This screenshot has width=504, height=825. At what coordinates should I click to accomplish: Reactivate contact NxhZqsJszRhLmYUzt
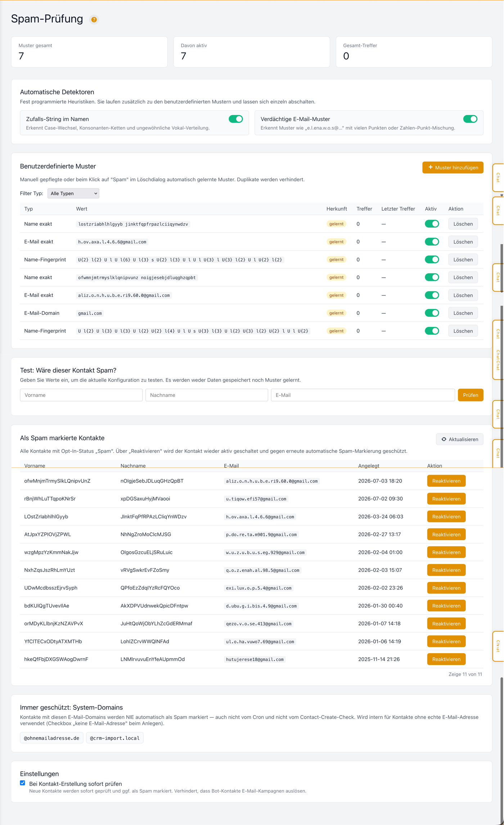(446, 570)
